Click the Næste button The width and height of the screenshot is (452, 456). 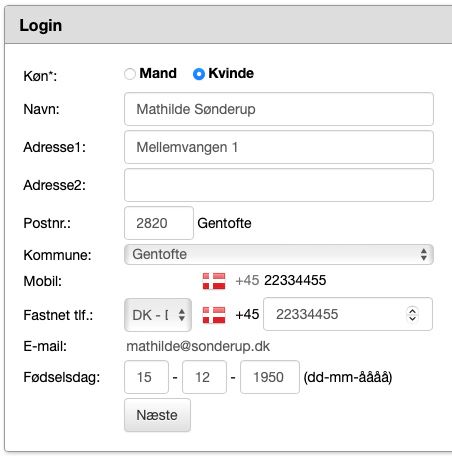tap(157, 415)
